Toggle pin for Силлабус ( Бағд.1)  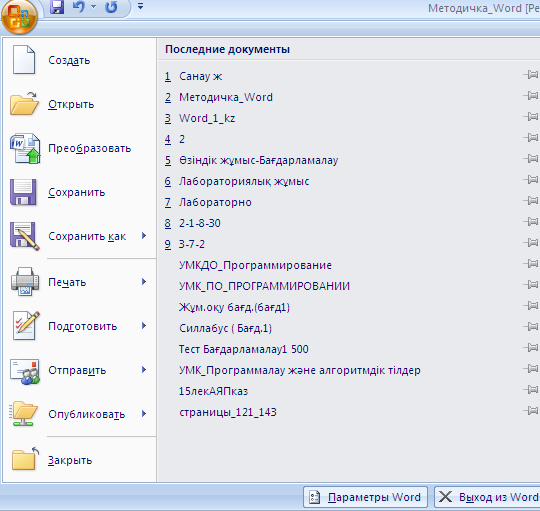click(531, 327)
